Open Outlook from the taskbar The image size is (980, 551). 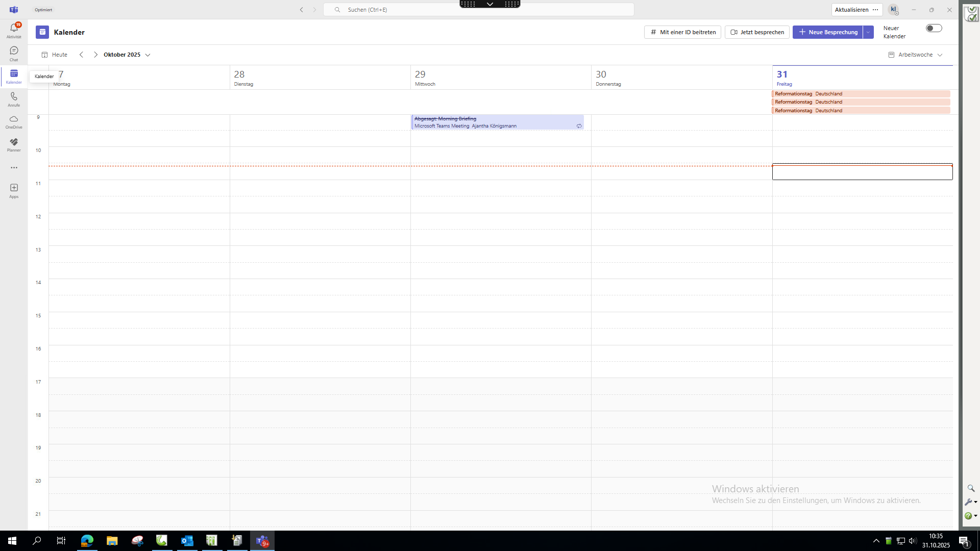[187, 540]
